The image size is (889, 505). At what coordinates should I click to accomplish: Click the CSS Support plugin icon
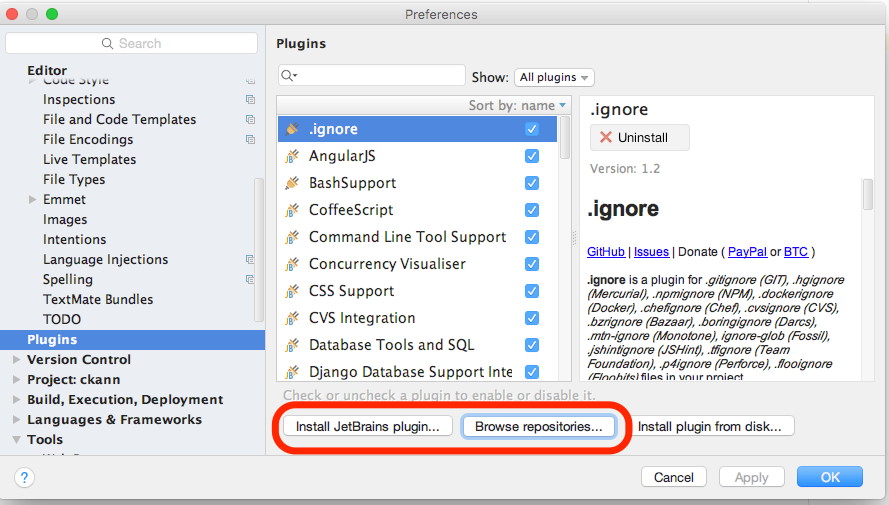[292, 291]
